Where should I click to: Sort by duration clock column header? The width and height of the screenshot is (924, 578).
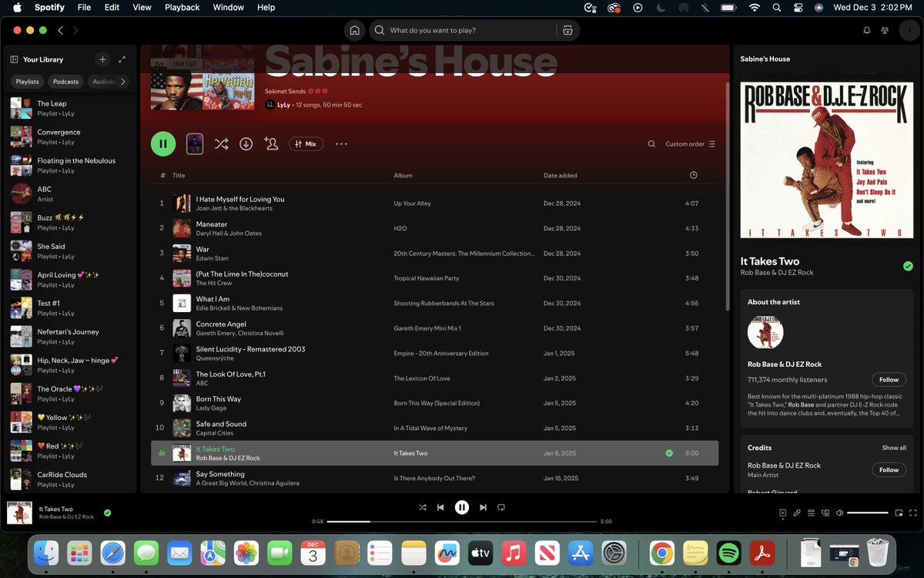coord(693,175)
